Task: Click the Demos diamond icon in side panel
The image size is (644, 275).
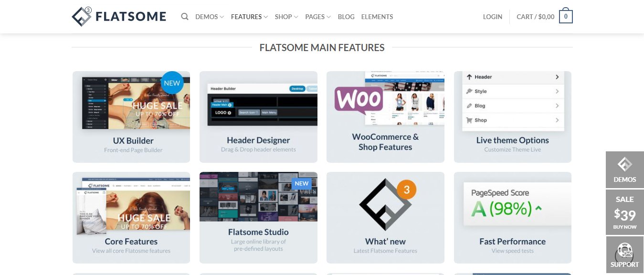Action: pyautogui.click(x=624, y=164)
